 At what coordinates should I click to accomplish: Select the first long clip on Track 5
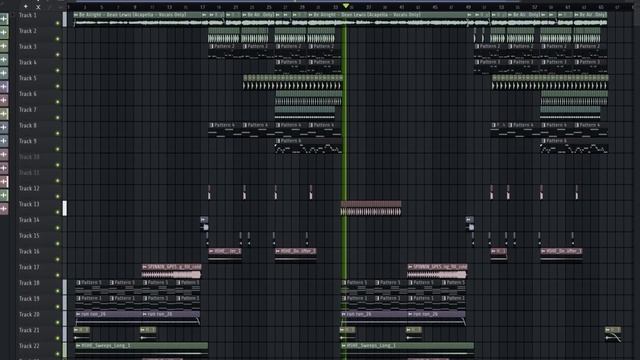[x=293, y=82]
